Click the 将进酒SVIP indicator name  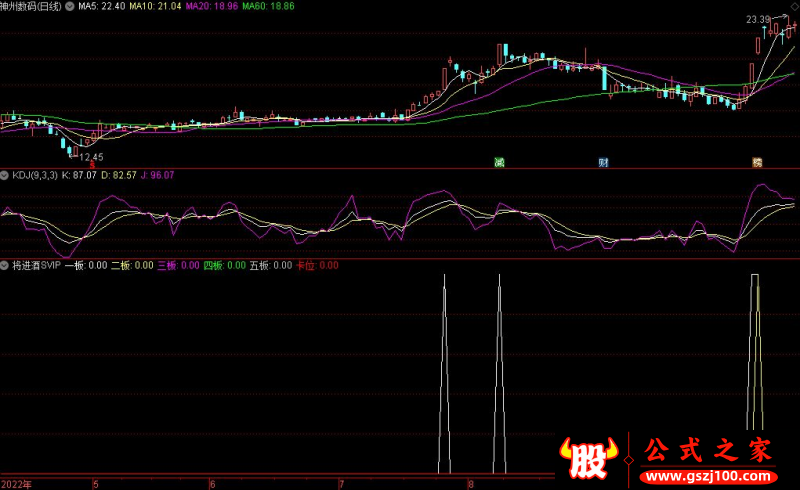click(x=36, y=266)
